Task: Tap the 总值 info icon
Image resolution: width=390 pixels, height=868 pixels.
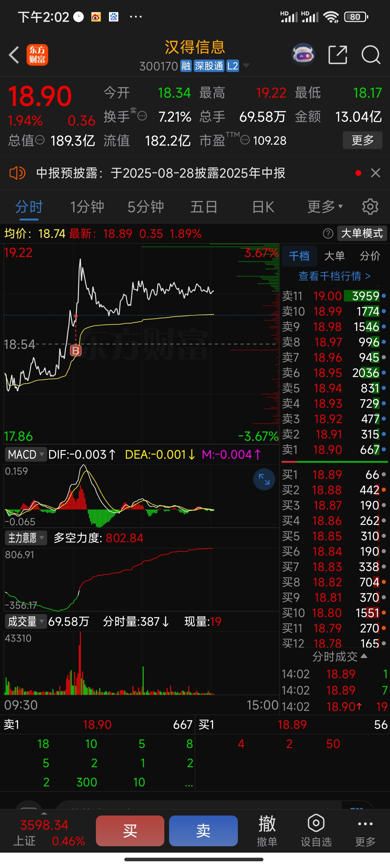Action: pyautogui.click(x=40, y=140)
